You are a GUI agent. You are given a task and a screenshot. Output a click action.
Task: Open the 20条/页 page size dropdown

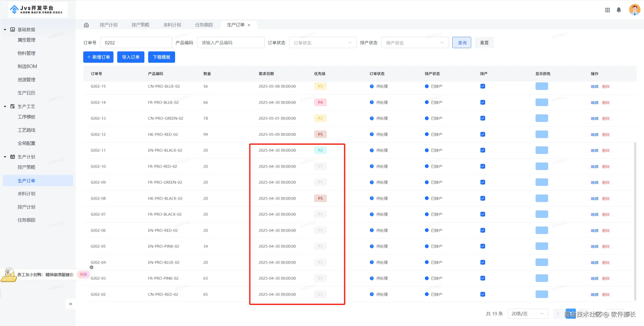[x=528, y=314]
